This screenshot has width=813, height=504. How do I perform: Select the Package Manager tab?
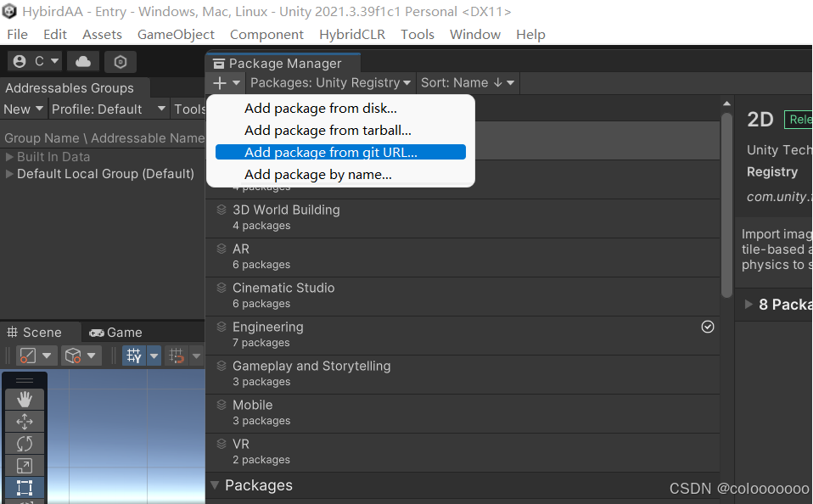tap(283, 64)
